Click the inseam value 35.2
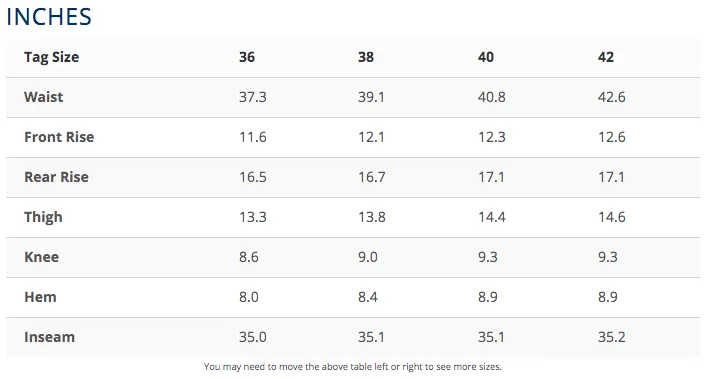The width and height of the screenshot is (707, 379). [x=611, y=337]
